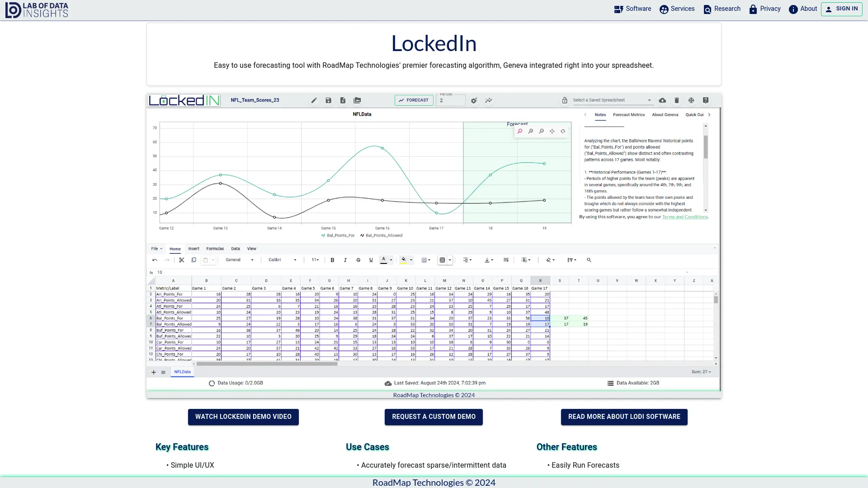The image size is (868, 488).
Task: Select the Insert ribbon tab
Action: 194,249
